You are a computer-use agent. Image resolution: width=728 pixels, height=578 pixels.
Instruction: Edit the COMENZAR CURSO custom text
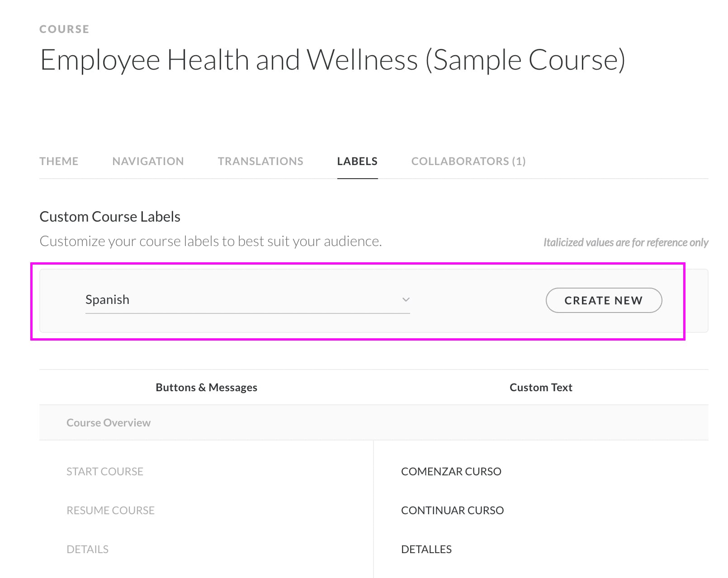pos(450,471)
